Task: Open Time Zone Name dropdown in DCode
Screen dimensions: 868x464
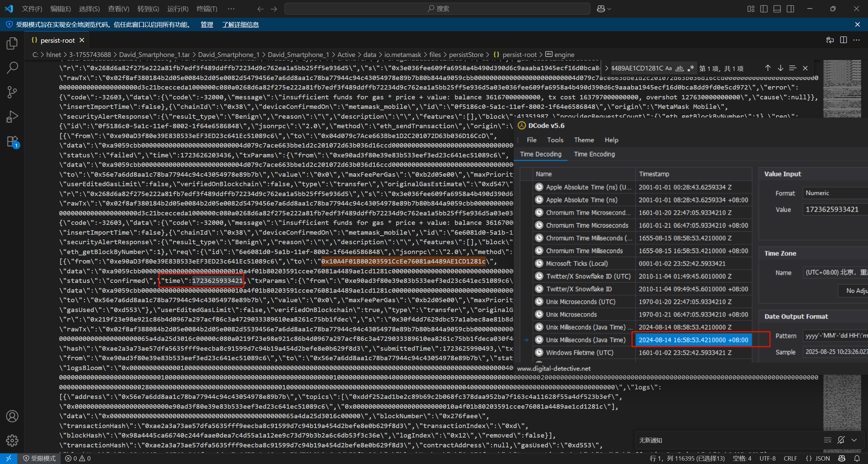Action: click(835, 272)
